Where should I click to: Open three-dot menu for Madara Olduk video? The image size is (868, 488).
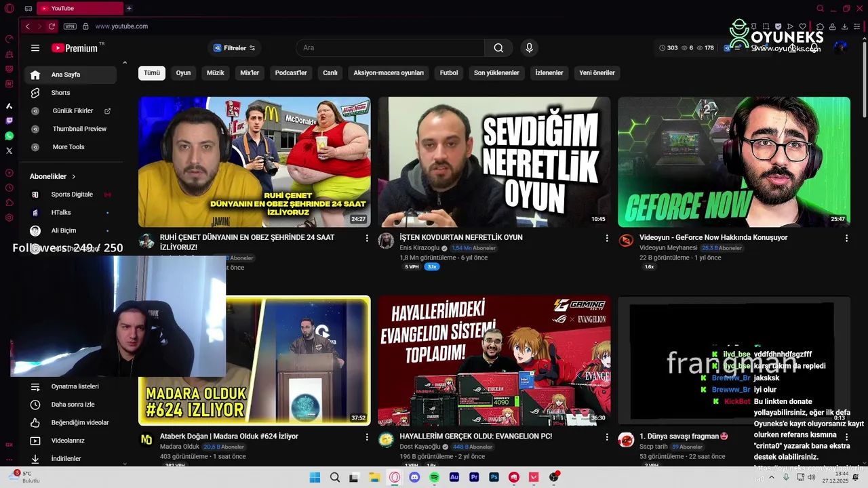(367, 436)
